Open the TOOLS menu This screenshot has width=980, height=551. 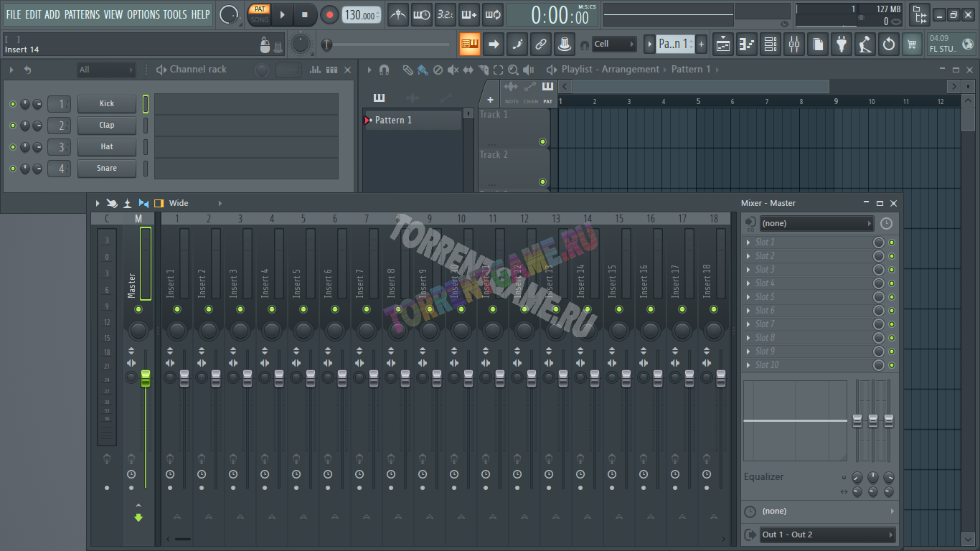(x=174, y=14)
